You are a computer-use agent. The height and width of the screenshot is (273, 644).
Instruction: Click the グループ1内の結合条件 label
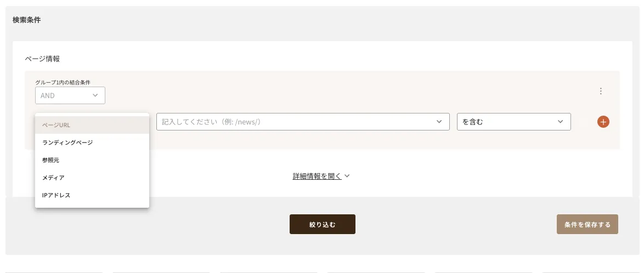[x=63, y=82]
